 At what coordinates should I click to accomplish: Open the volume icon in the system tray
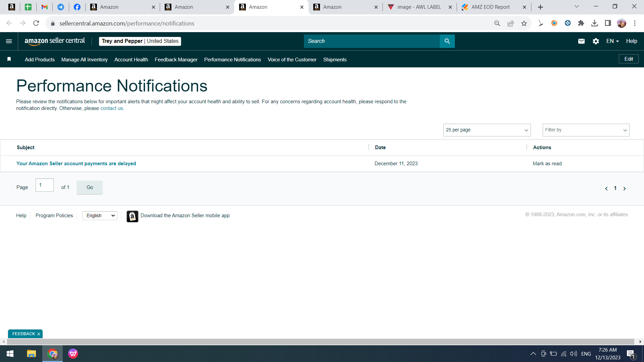click(574, 354)
